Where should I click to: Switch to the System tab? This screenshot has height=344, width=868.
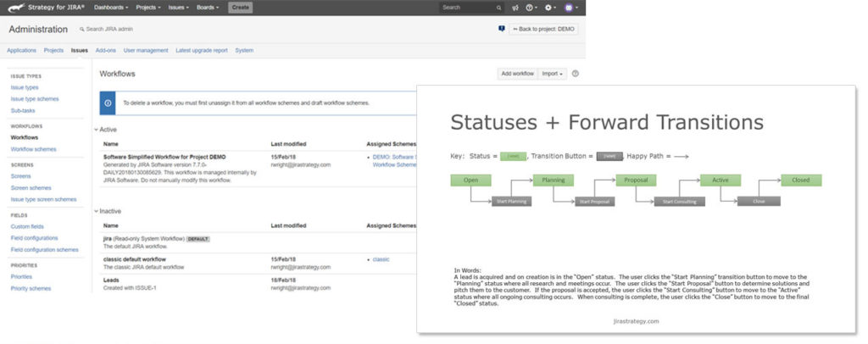pyautogui.click(x=244, y=50)
